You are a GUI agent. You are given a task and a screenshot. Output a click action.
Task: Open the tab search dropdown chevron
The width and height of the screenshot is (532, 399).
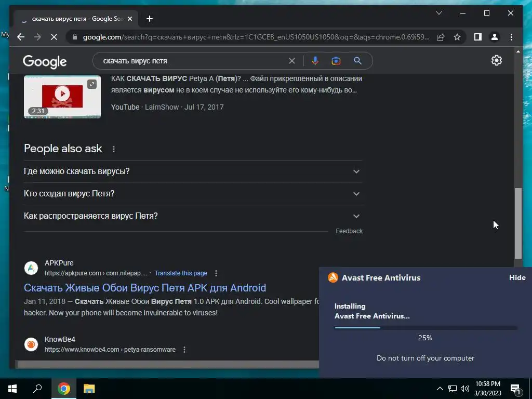(438, 13)
